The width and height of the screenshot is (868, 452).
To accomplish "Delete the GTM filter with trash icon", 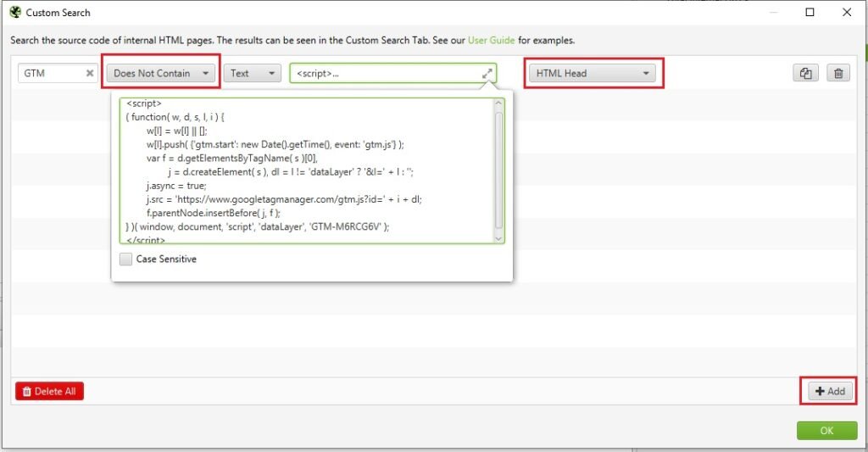I will point(837,74).
